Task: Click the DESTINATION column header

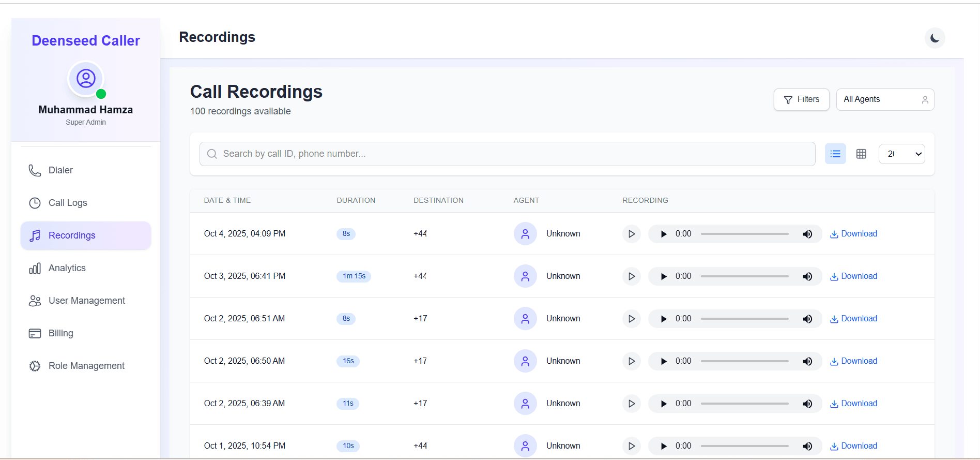Action: (x=438, y=200)
